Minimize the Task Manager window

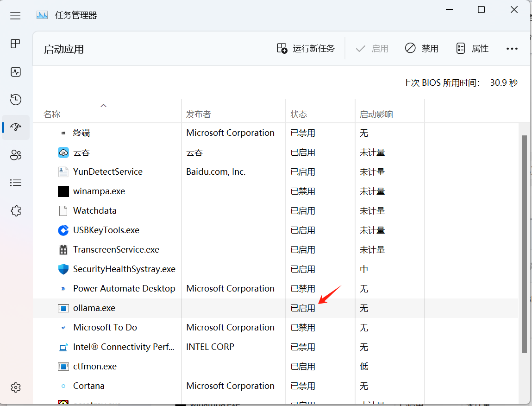pos(449,10)
